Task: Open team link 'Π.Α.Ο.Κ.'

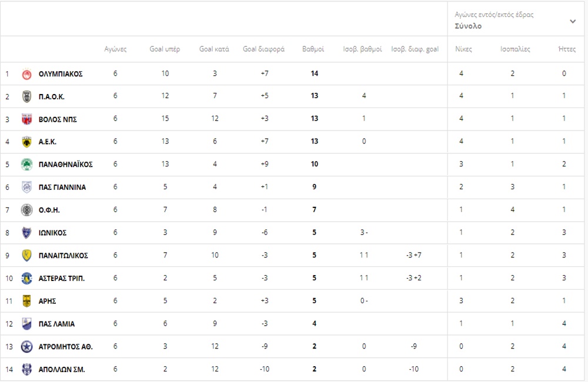Action: pos(51,97)
